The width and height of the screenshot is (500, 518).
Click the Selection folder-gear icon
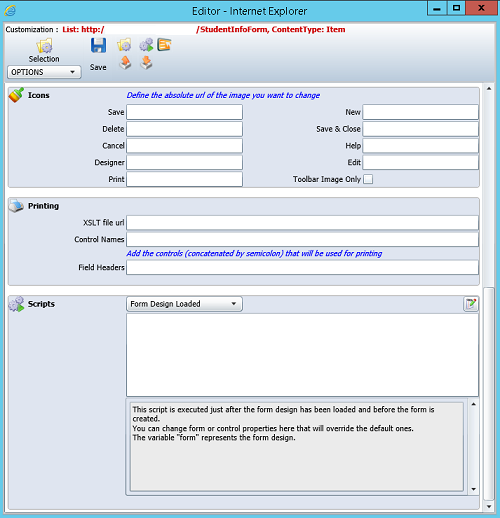(x=44, y=46)
